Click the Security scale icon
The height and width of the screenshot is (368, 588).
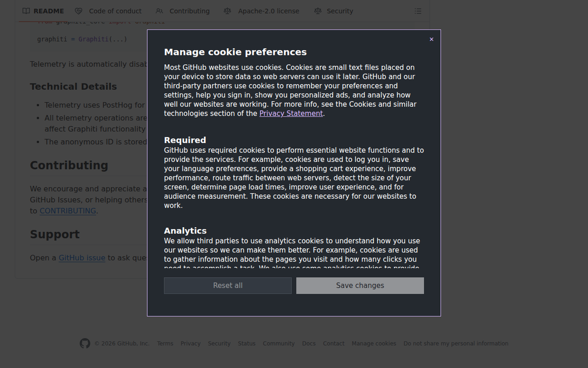point(318,11)
